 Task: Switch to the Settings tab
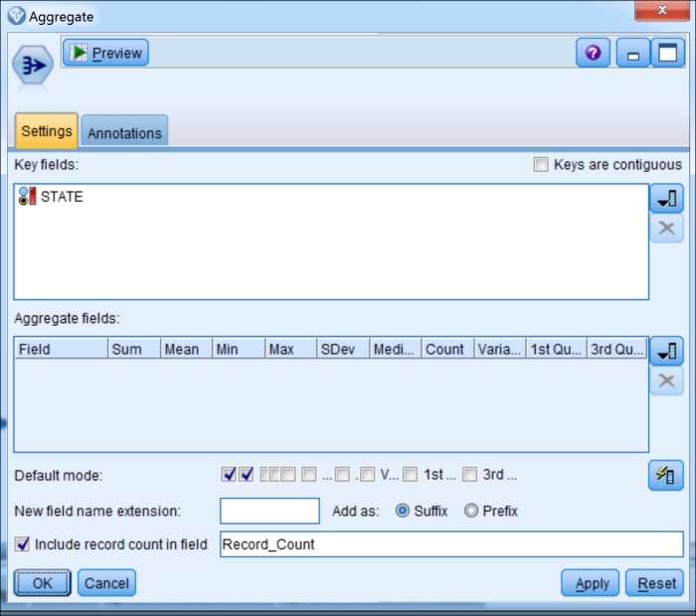47,131
